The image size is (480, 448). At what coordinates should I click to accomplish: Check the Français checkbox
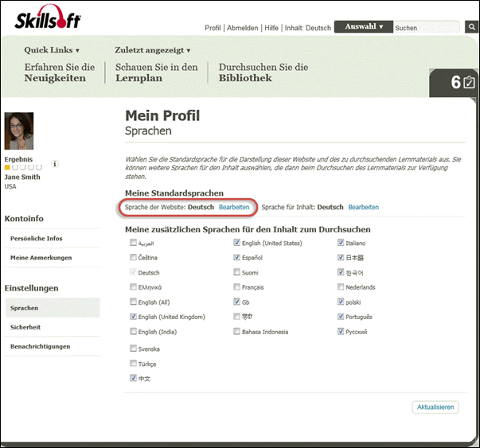coord(236,286)
